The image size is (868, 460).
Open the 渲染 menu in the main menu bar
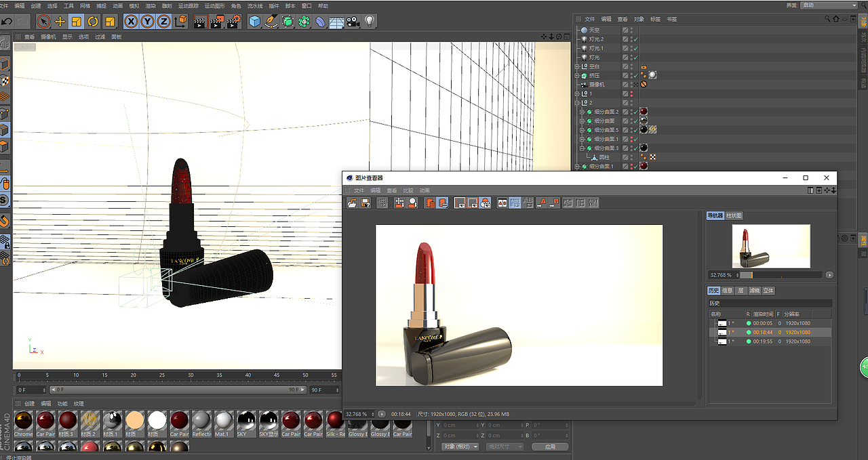[149, 5]
